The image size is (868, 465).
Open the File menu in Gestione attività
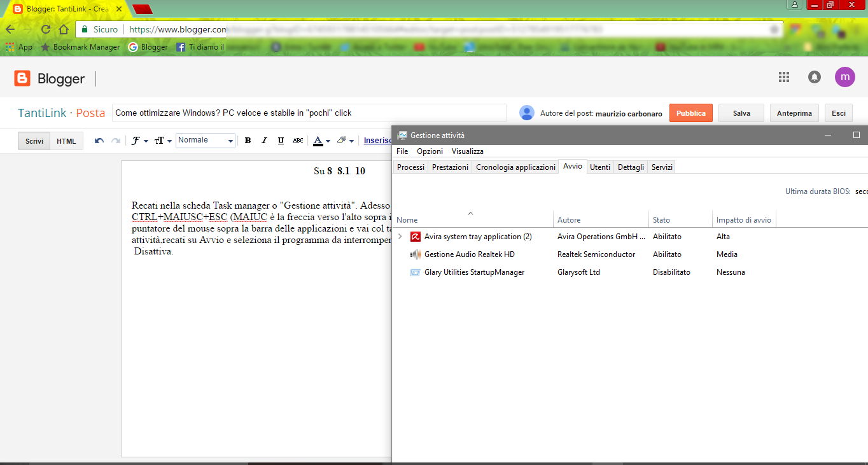click(402, 151)
